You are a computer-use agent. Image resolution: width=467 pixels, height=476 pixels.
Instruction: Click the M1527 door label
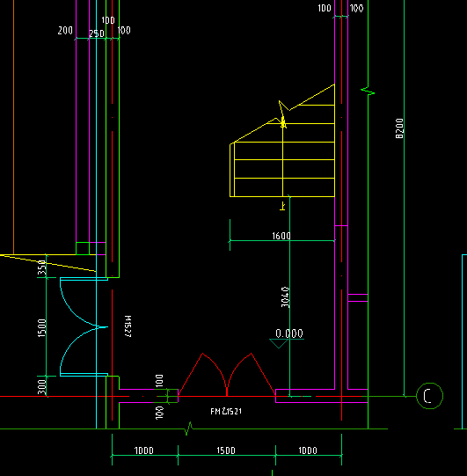(128, 326)
